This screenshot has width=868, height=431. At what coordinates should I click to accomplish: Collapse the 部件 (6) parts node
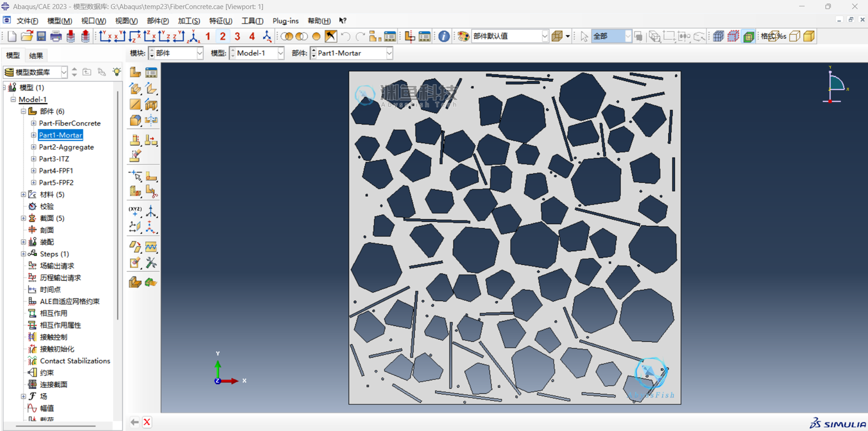coord(23,112)
